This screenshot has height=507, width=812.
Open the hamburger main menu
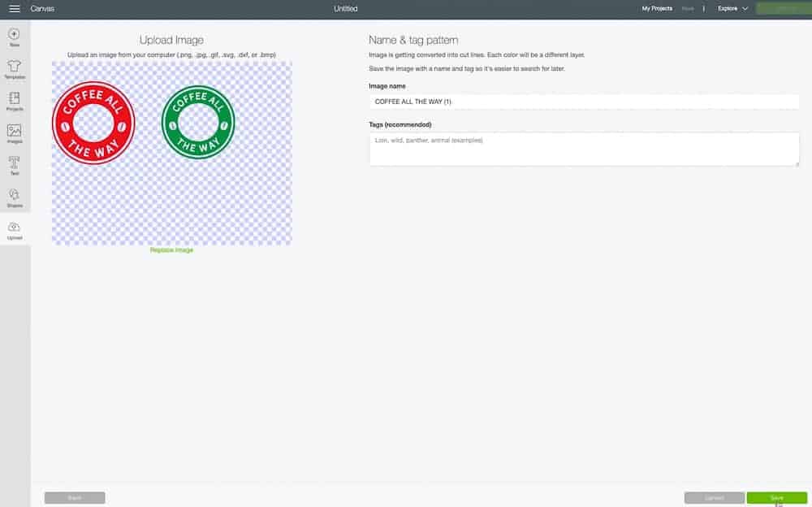point(15,9)
